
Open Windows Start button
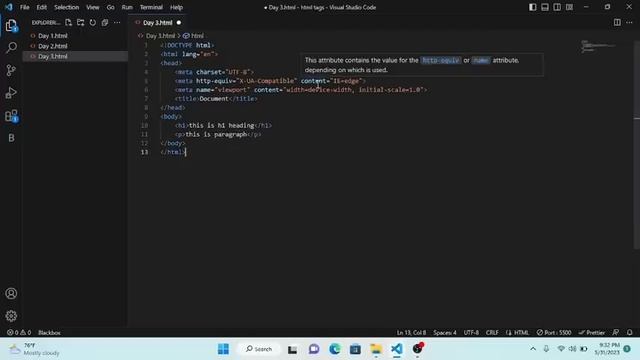tap(223, 349)
